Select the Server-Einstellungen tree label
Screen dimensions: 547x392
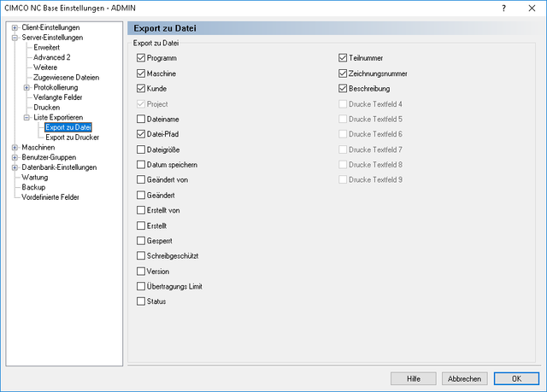[x=52, y=38]
